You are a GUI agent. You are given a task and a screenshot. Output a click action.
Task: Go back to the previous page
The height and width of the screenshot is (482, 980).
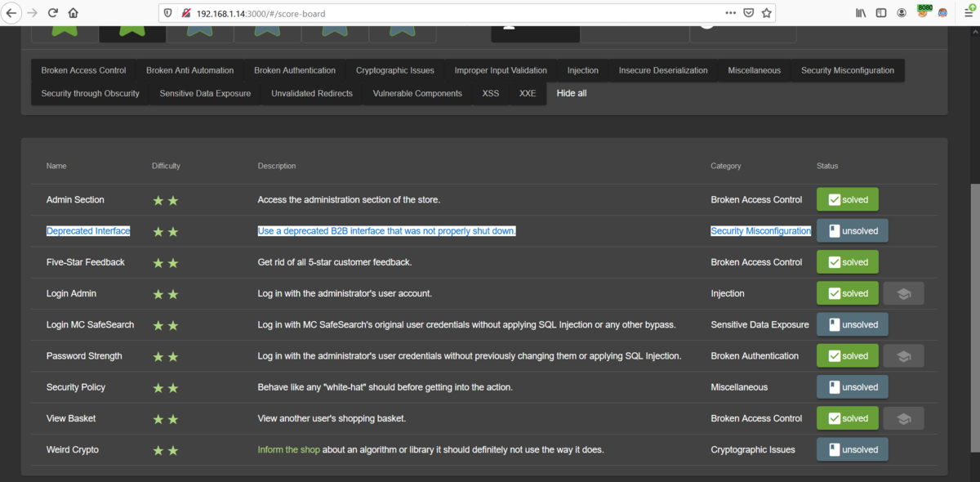[11, 13]
